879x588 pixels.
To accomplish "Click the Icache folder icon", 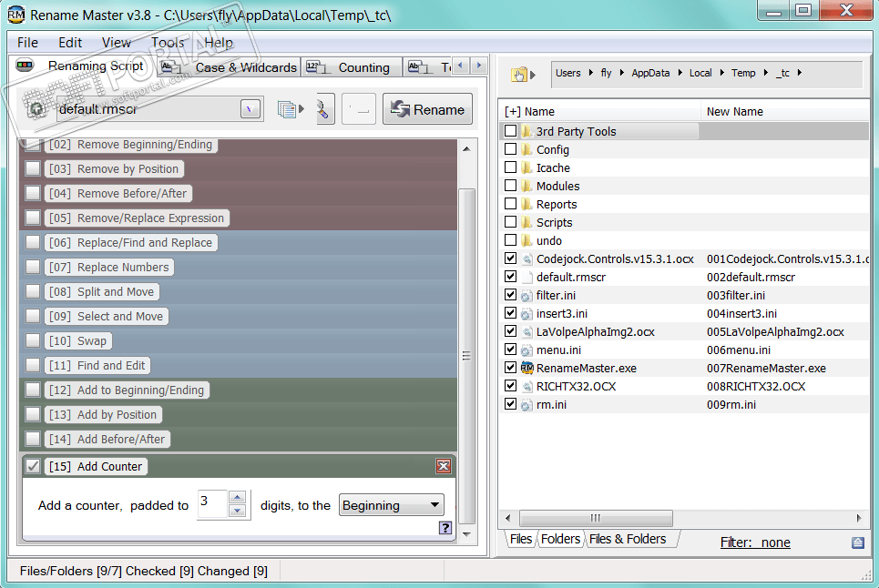I will tap(526, 167).
